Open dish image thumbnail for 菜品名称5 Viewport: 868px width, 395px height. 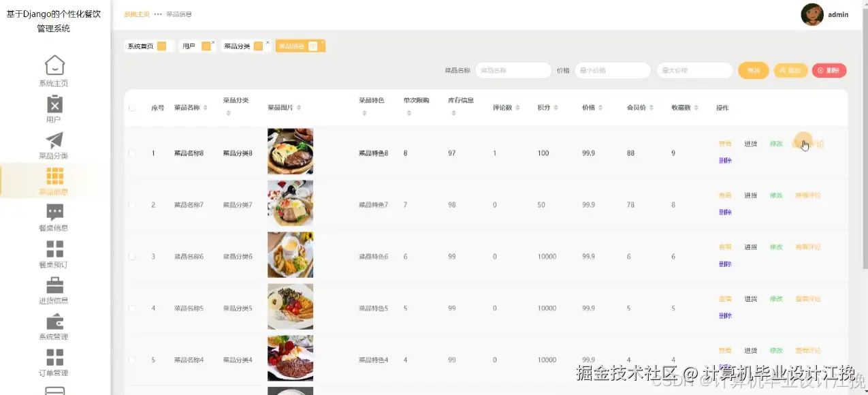(x=290, y=306)
